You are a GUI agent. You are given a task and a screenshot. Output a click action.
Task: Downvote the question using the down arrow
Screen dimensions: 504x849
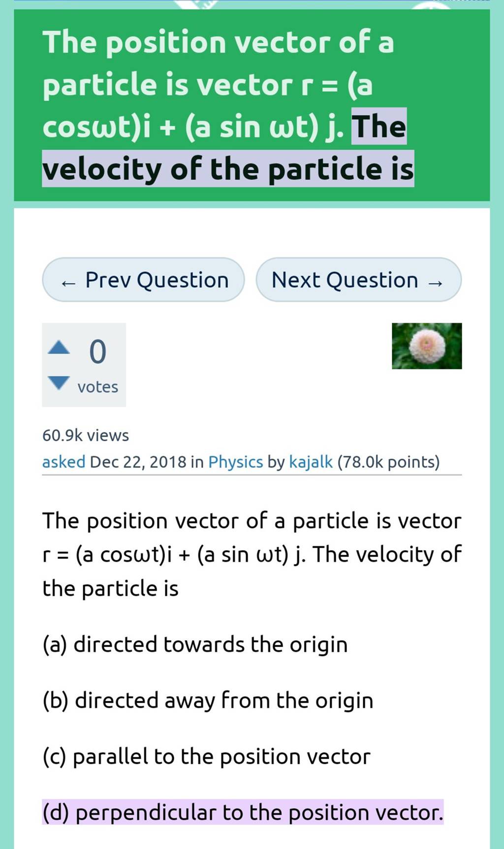[x=58, y=382]
